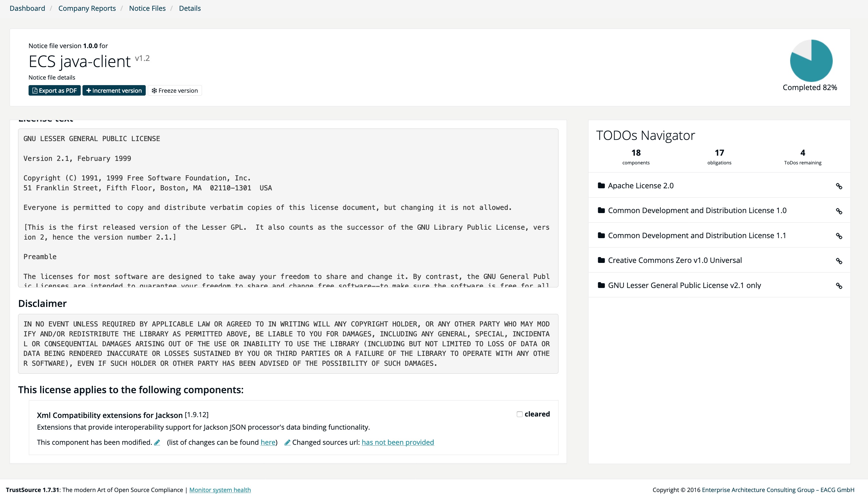The height and width of the screenshot is (499, 868).
Task: Open the link icon for Common Development and Distribution License 1.1
Action: click(839, 236)
